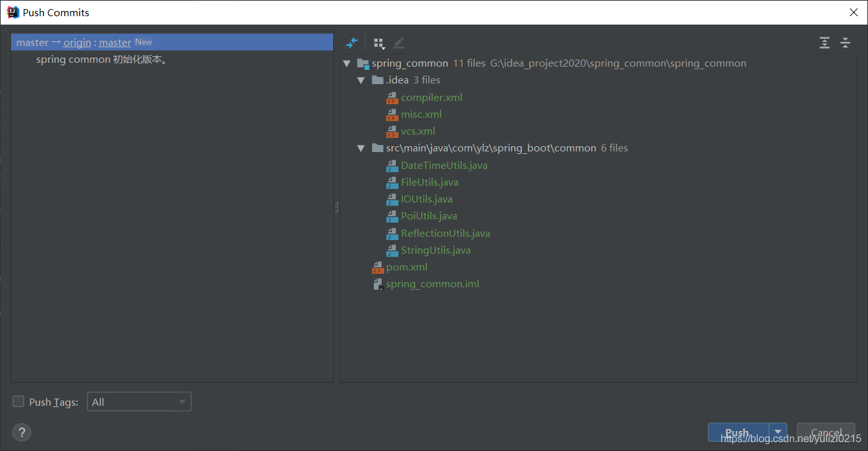Viewport: 868px width, 451px height.
Task: Select the spring_common.iml file
Action: tap(432, 283)
